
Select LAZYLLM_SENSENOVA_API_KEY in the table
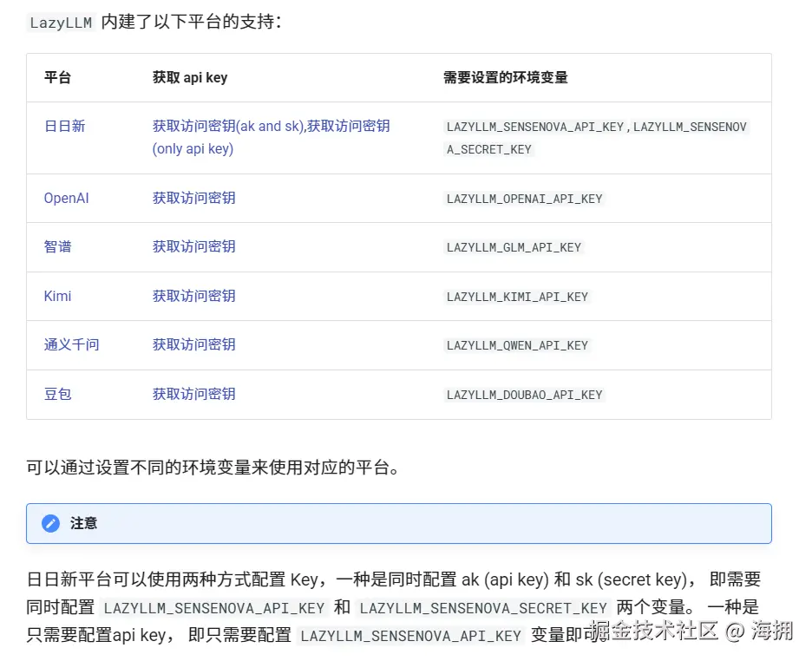point(535,127)
